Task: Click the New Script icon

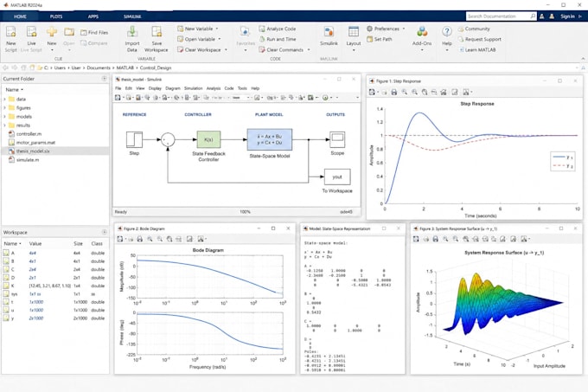Action: click(11, 33)
